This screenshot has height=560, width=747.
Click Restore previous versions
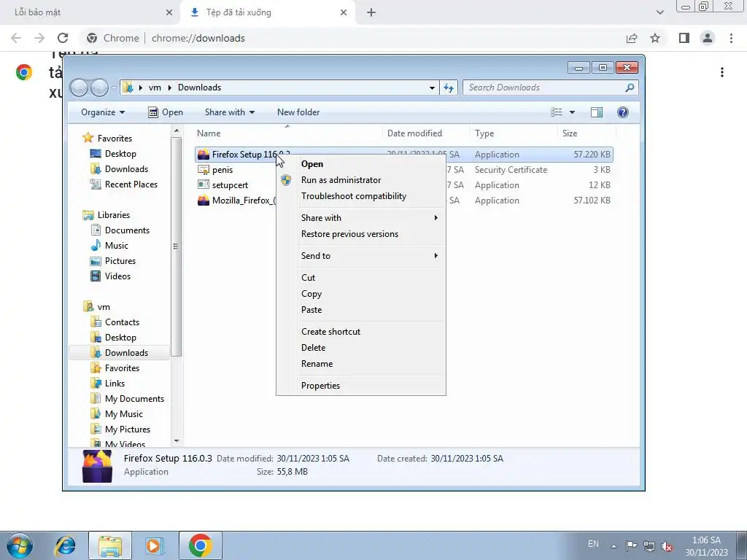point(349,234)
